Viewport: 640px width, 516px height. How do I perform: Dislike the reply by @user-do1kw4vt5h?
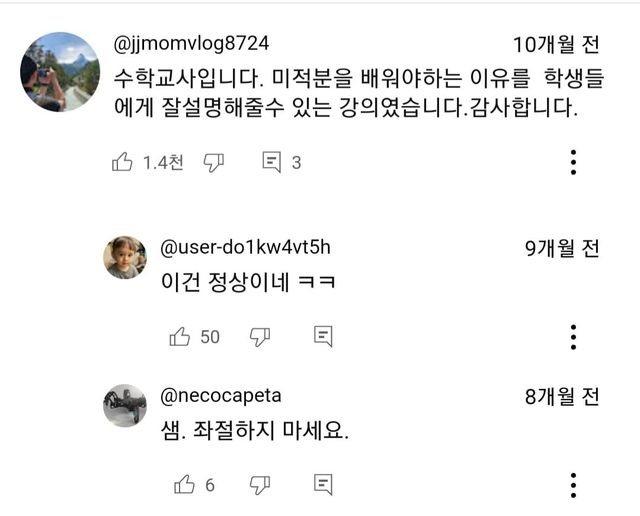[x=260, y=337]
